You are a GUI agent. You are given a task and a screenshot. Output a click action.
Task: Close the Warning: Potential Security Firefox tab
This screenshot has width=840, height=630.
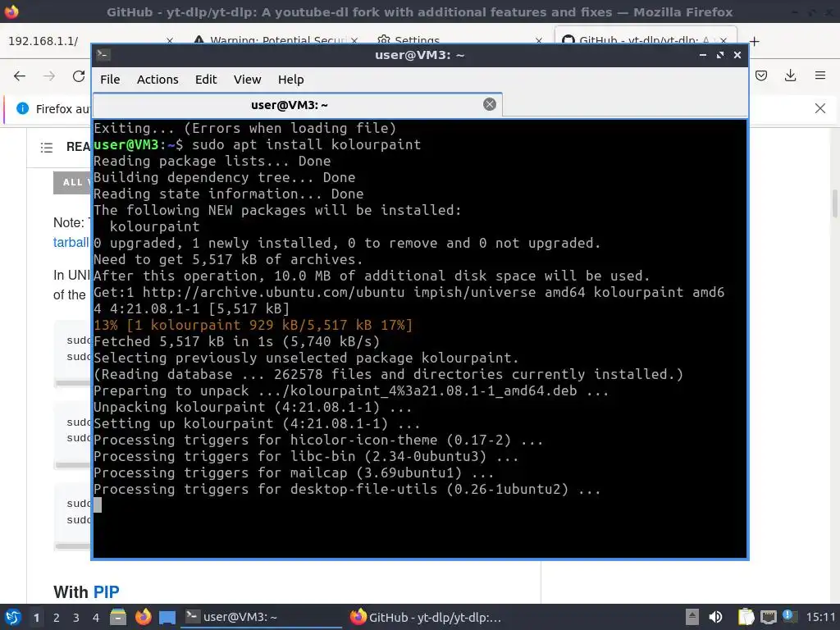(x=354, y=41)
